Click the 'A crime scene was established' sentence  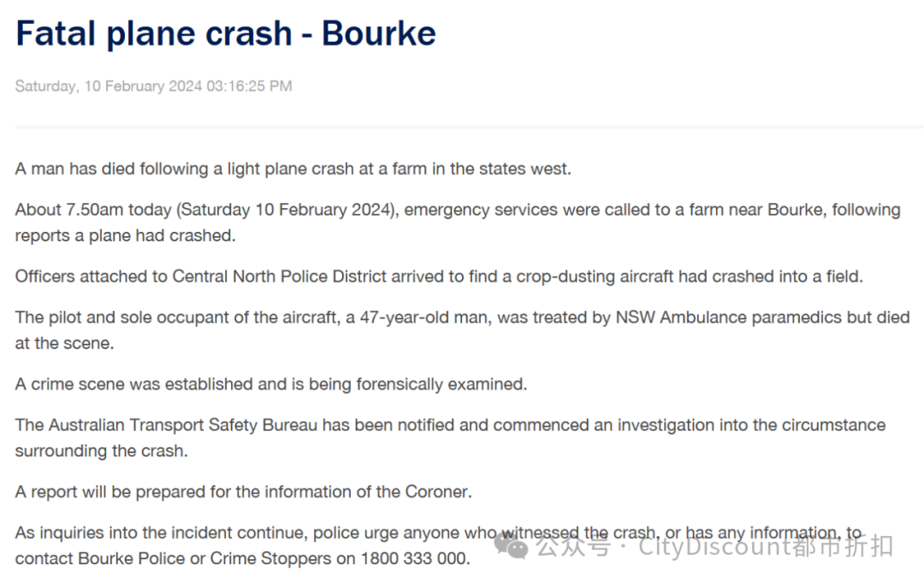pyautogui.click(x=271, y=384)
